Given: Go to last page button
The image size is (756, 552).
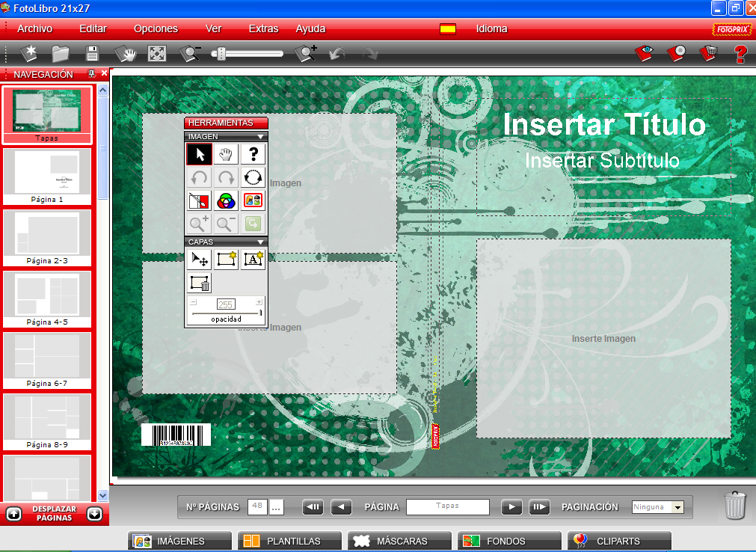Looking at the screenshot, I should click(x=539, y=507).
